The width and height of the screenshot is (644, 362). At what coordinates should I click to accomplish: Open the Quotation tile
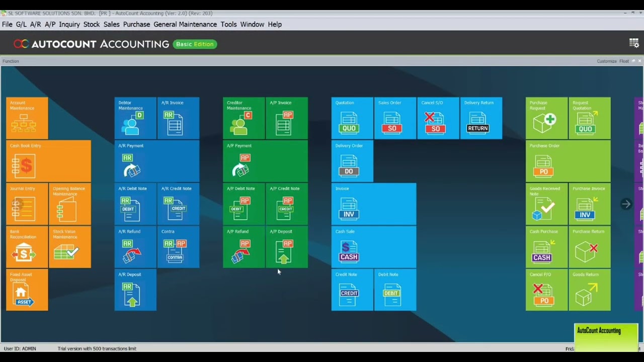click(352, 118)
